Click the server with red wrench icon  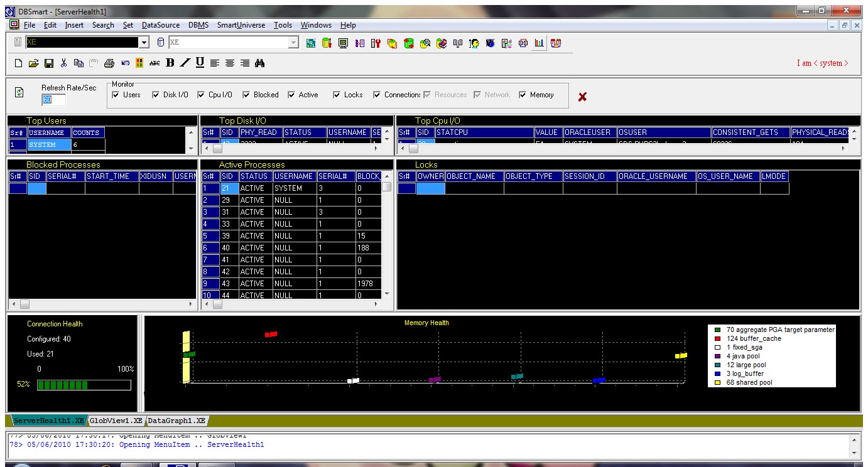click(376, 43)
